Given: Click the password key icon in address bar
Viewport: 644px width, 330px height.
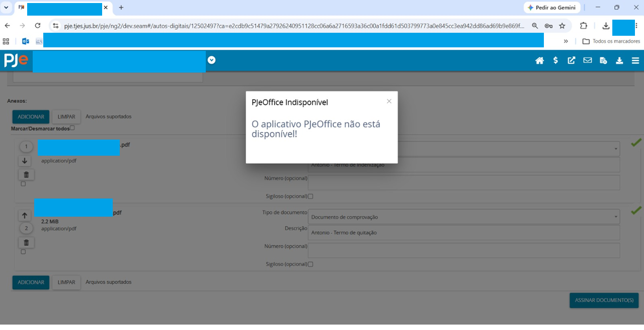Looking at the screenshot, I should (549, 26).
